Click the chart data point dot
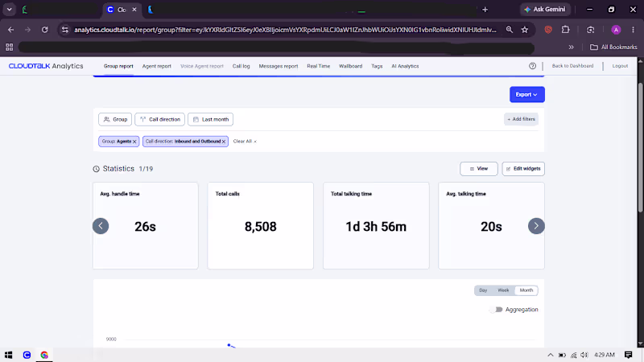 [229, 345]
